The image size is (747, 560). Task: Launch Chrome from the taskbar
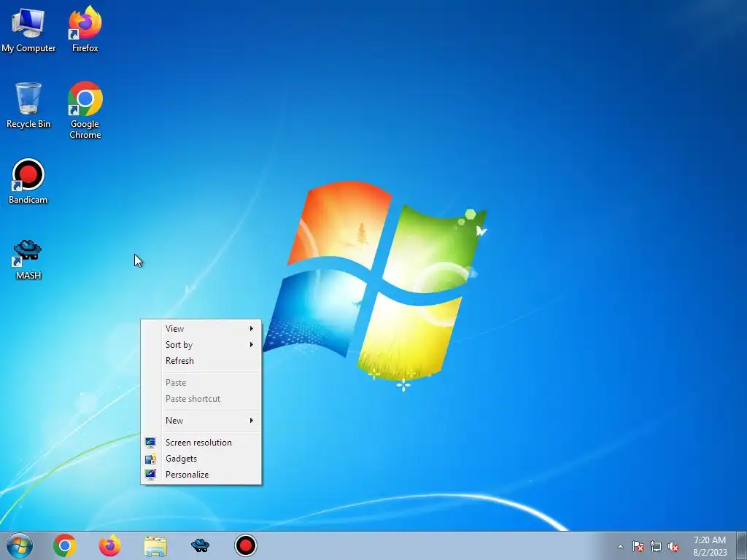(x=65, y=545)
